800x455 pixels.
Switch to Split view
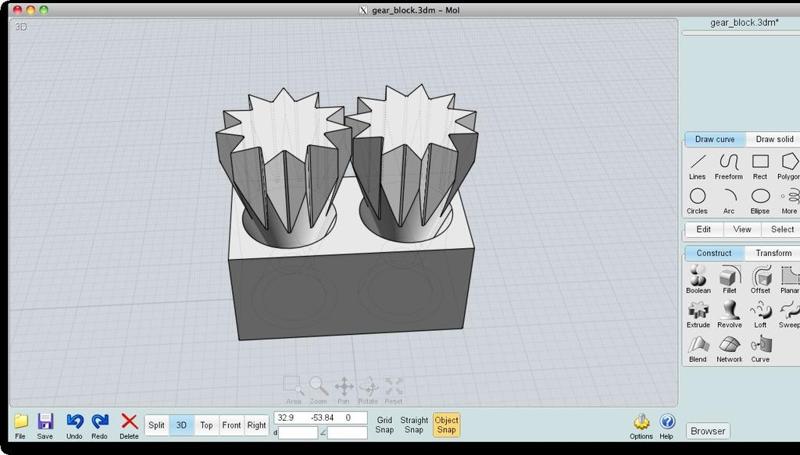tap(157, 425)
